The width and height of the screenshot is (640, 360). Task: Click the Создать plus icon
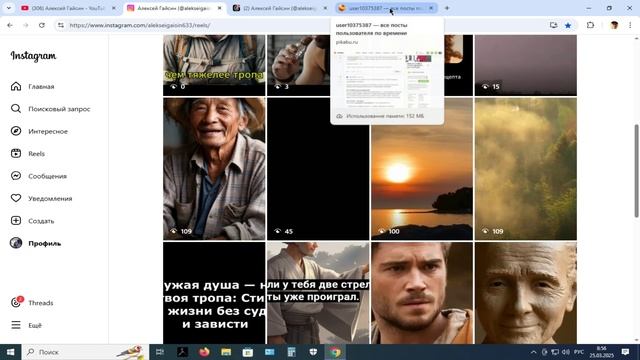pyautogui.click(x=16, y=221)
